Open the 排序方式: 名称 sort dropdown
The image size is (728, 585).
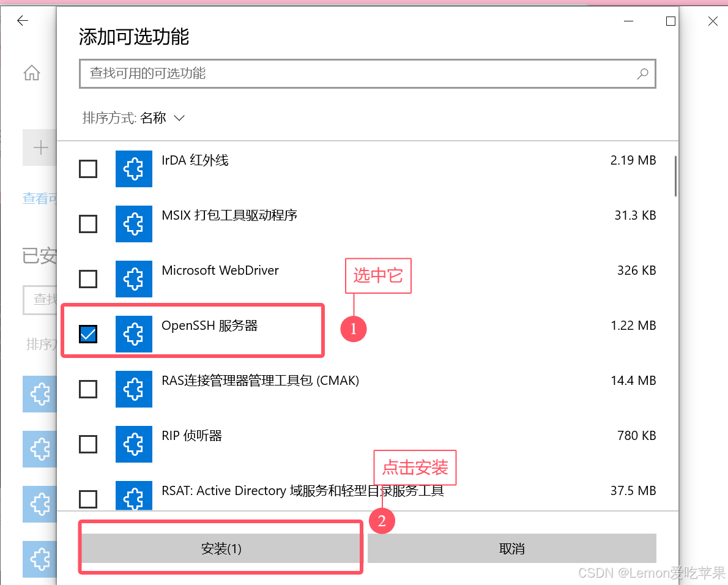coord(134,118)
